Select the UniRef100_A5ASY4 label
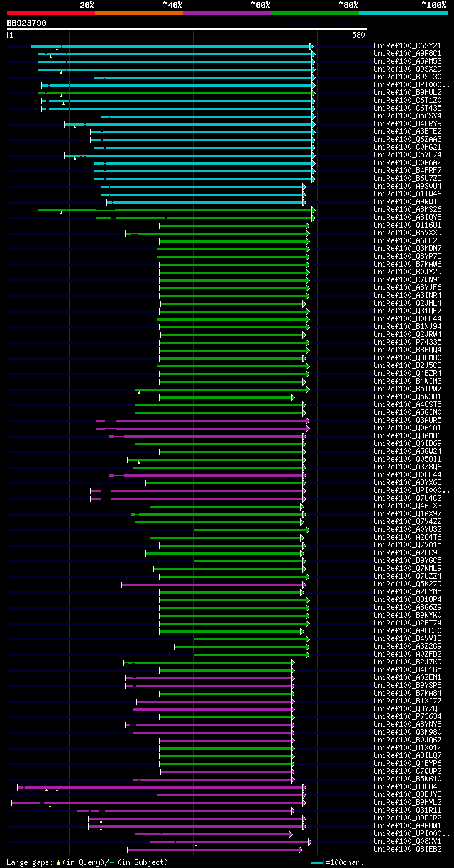The width and height of the screenshot is (454, 868). [x=407, y=116]
